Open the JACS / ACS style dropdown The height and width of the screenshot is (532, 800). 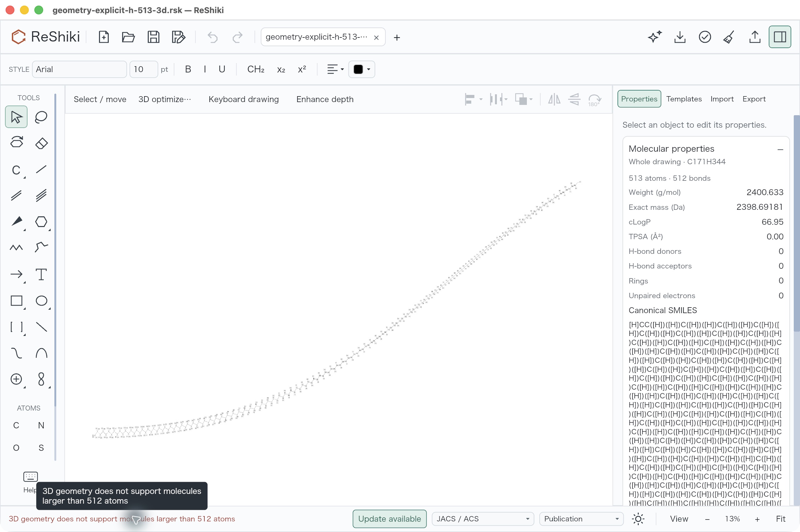pyautogui.click(x=482, y=519)
